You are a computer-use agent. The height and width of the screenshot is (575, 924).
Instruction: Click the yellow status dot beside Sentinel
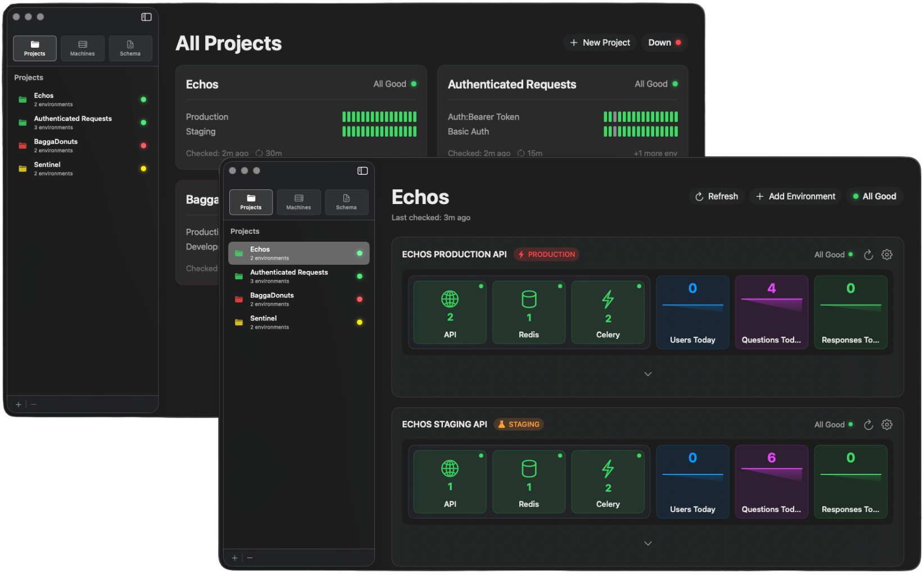coord(360,322)
